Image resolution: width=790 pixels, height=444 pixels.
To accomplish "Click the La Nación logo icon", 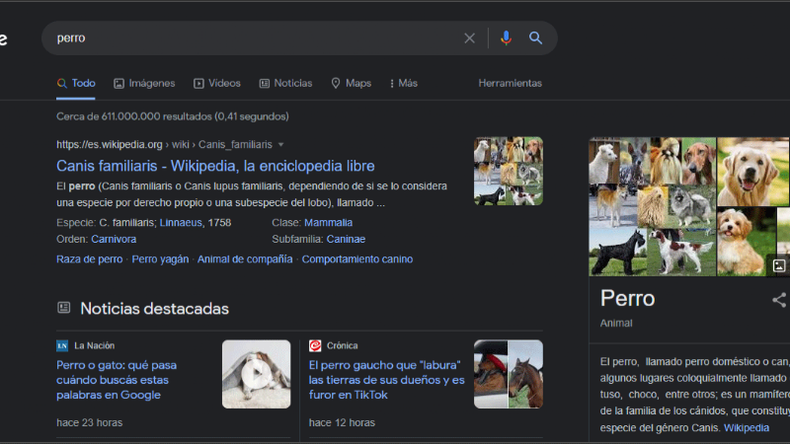I will click(62, 346).
